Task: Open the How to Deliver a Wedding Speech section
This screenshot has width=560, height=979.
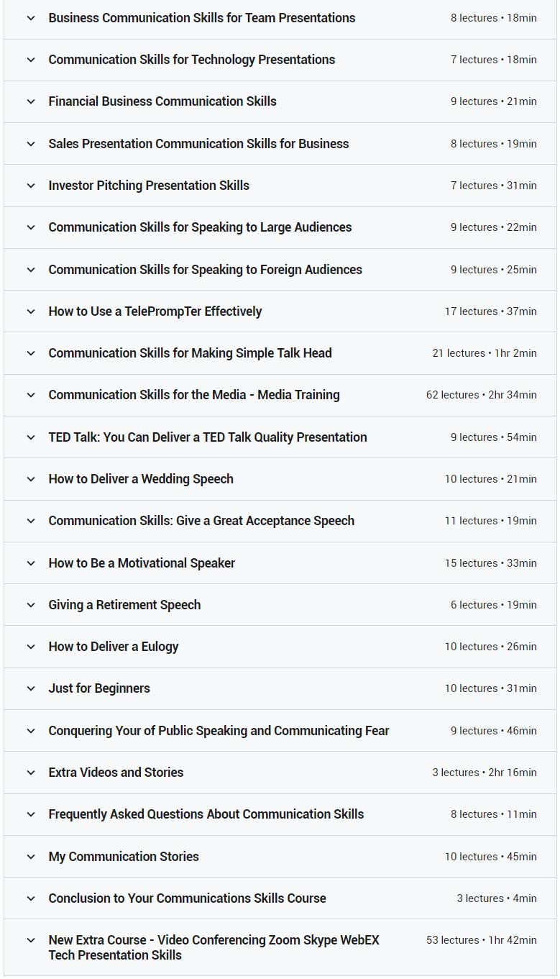Action: coord(141,479)
